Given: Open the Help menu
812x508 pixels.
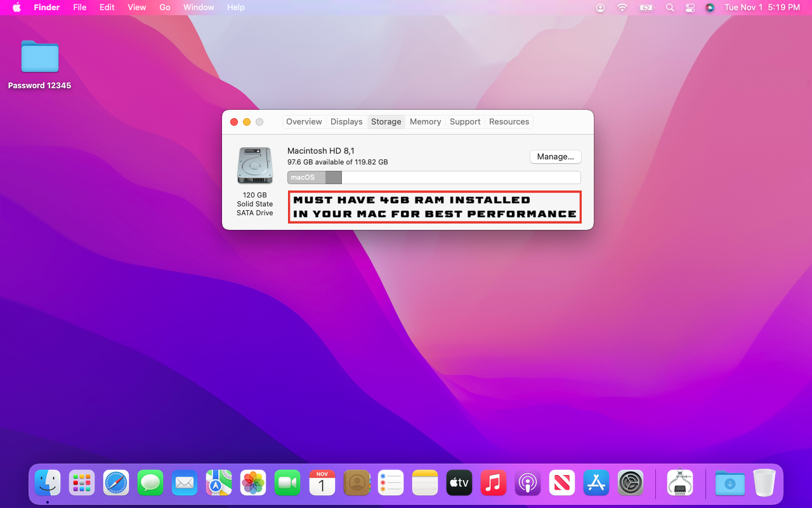Looking at the screenshot, I should [x=236, y=8].
